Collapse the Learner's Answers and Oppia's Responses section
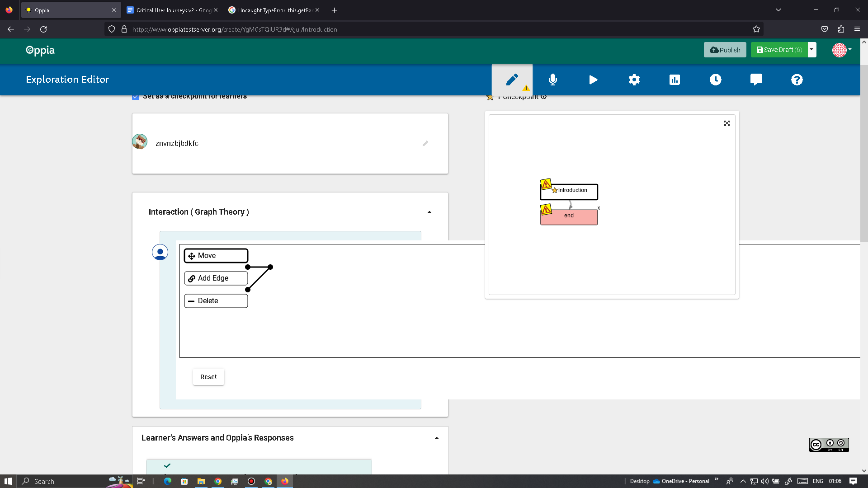 [x=436, y=437]
